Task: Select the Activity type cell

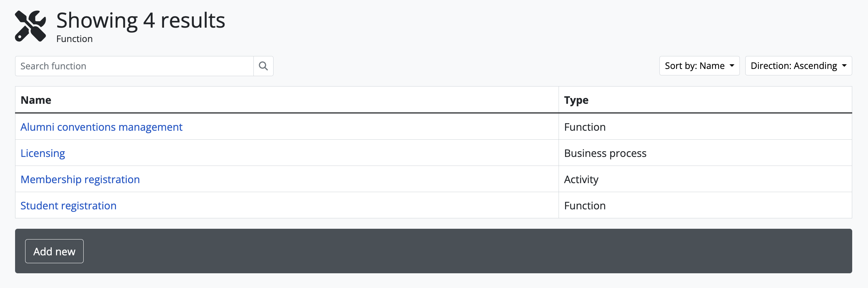Action: [x=581, y=179]
